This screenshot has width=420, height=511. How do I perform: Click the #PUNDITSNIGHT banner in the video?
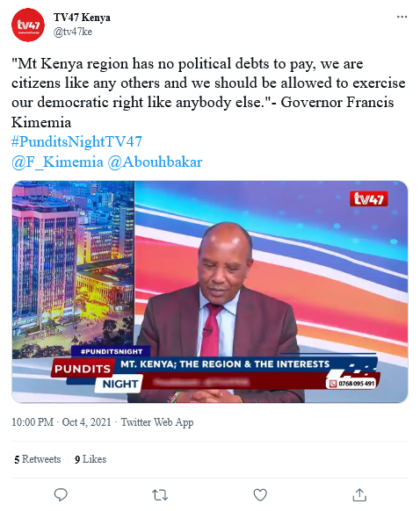point(112,351)
